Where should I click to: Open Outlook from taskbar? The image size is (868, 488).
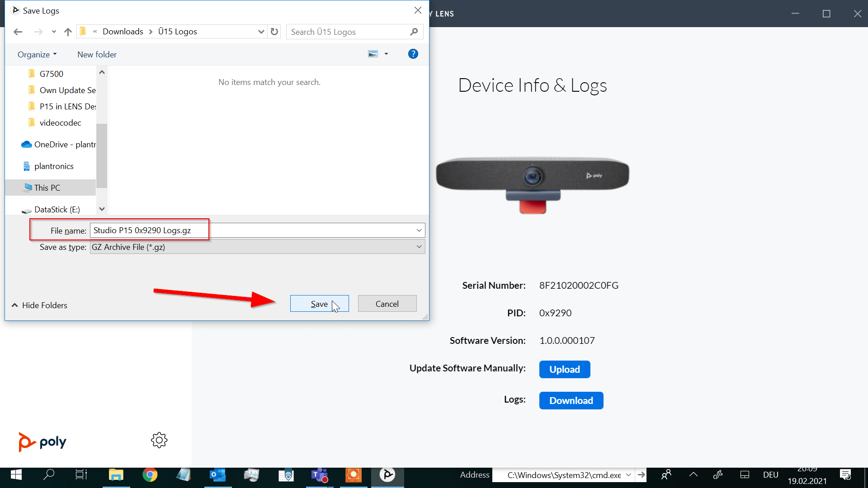point(217,475)
